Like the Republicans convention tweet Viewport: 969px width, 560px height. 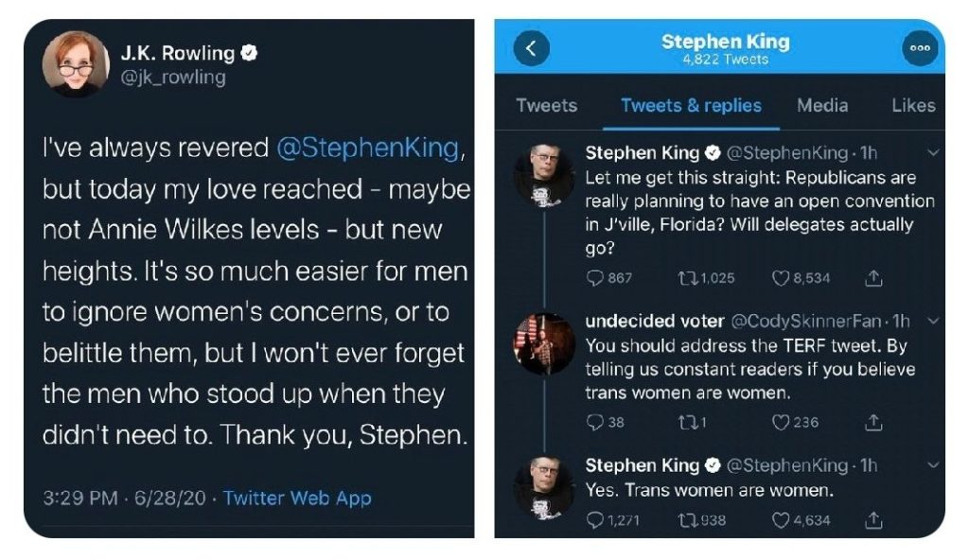coord(781,278)
